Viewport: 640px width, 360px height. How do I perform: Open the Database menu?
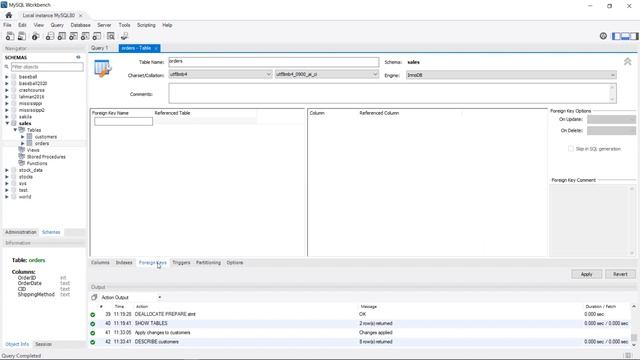click(80, 25)
